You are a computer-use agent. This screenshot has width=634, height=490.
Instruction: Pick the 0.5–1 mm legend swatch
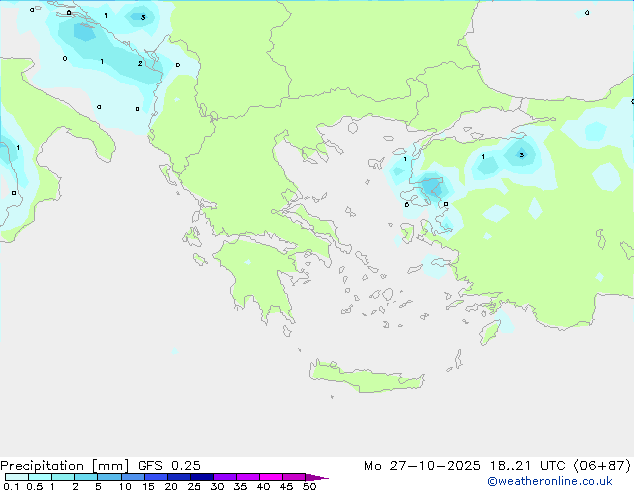40,477
